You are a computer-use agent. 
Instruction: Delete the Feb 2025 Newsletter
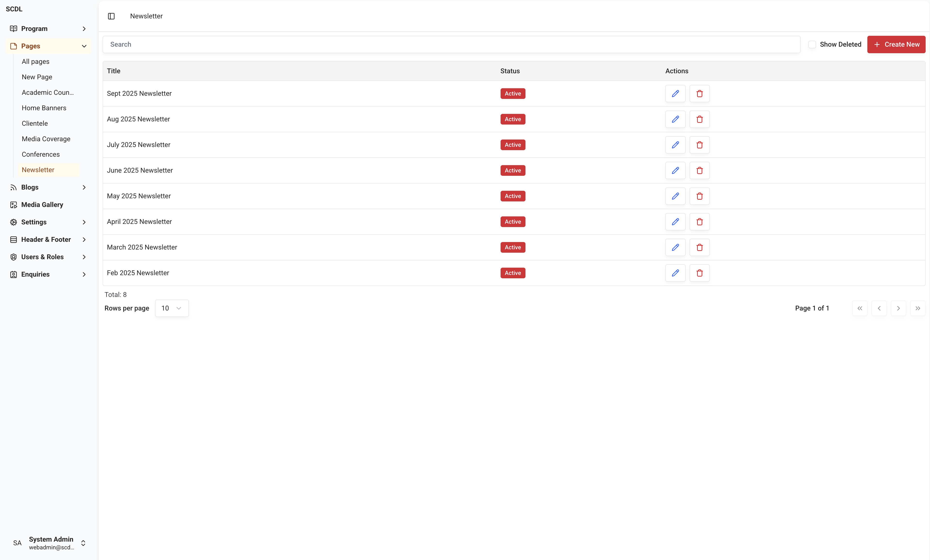click(699, 273)
